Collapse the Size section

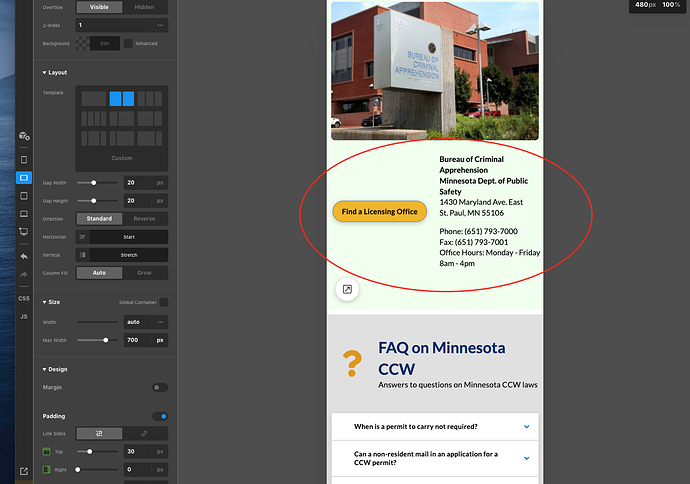51,302
